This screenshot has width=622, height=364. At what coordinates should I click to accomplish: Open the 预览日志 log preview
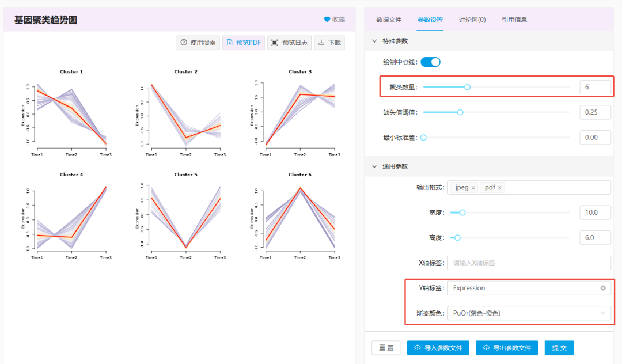coord(288,42)
